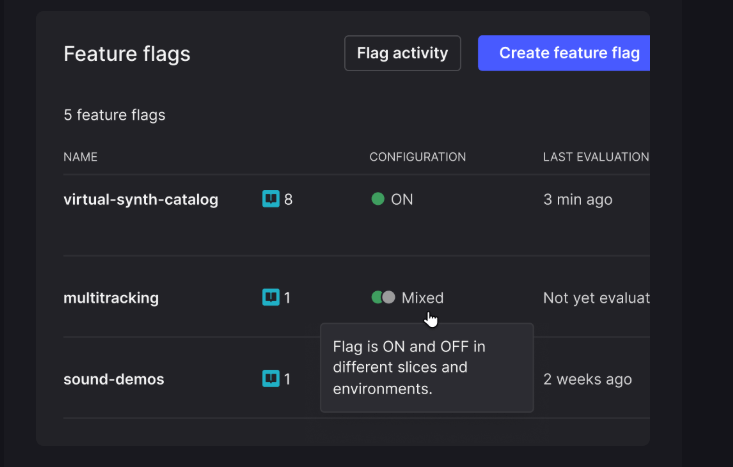This screenshot has height=467, width=733.
Task: Sort by the NAME column header
Action: coord(80,157)
